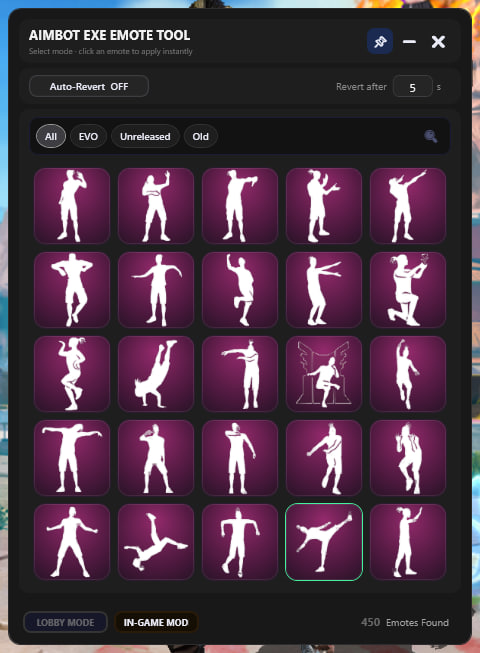Pin the emote tool window on top
The height and width of the screenshot is (653, 480).
[380, 41]
